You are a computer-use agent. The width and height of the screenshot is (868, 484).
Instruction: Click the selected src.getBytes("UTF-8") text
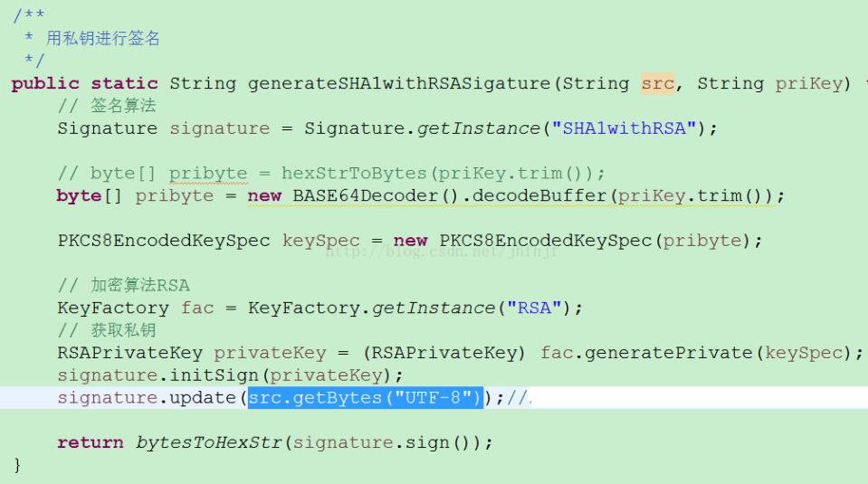click(x=366, y=397)
